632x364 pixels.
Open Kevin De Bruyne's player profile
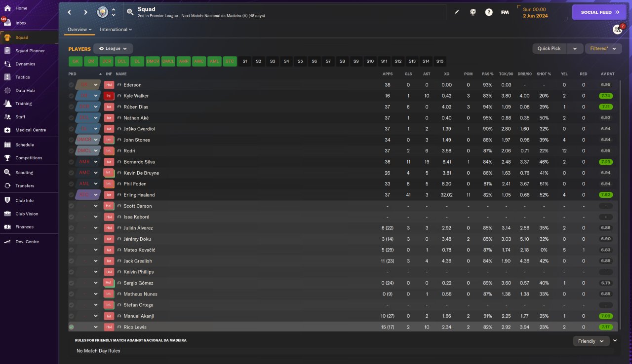(x=141, y=173)
